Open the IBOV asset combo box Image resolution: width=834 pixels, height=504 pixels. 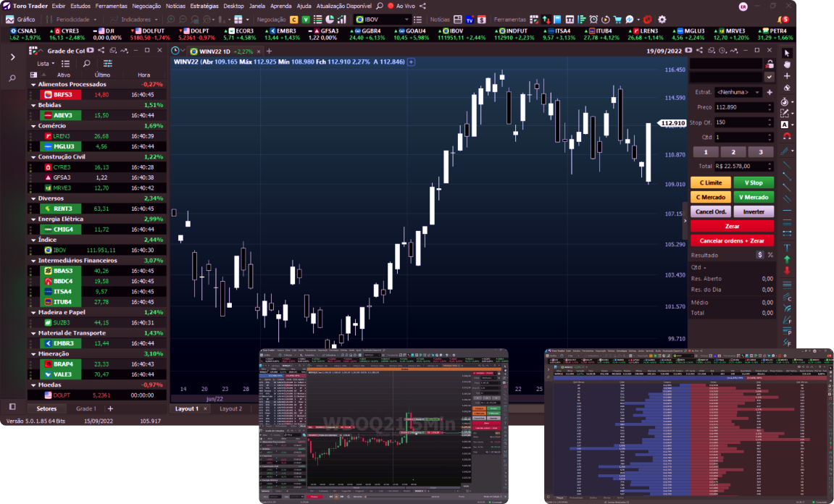(x=382, y=19)
